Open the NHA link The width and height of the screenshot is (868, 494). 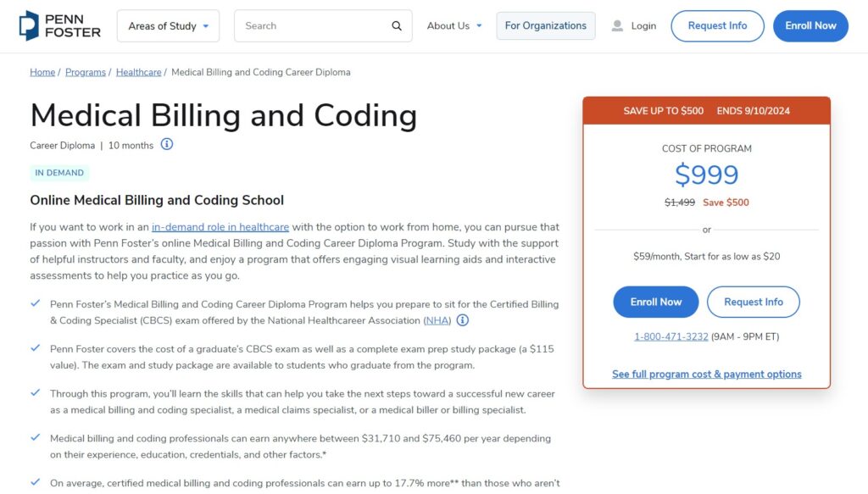437,320
